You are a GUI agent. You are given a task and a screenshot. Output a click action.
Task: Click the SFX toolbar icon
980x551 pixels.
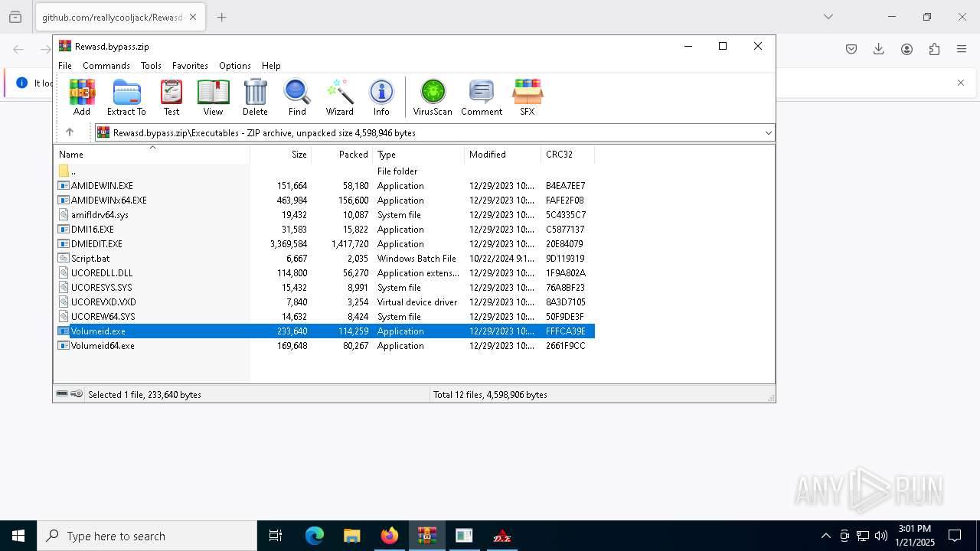pyautogui.click(x=528, y=96)
